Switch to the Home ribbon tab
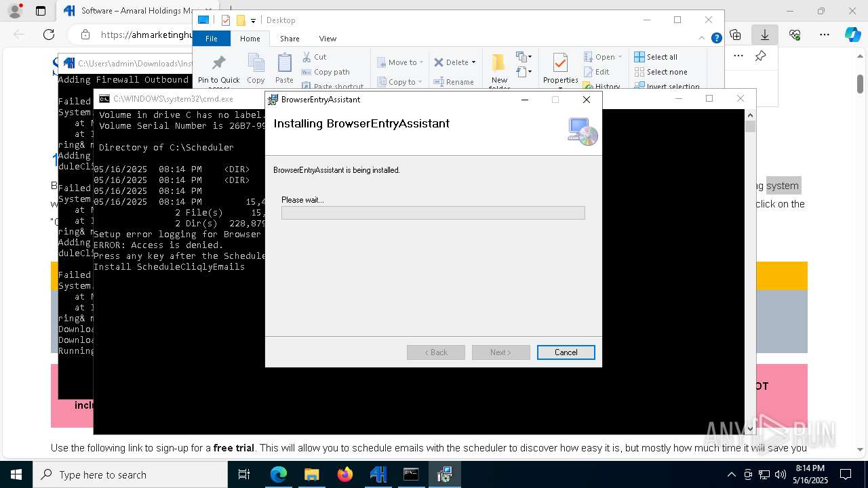The image size is (868, 488). [250, 39]
